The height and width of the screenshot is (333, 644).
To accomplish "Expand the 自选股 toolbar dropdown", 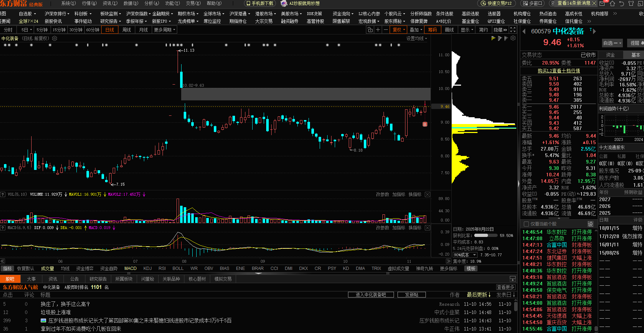I will point(27,14).
